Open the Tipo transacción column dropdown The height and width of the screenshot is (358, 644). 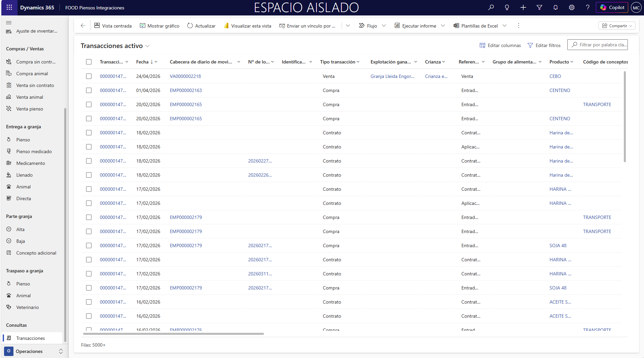point(358,62)
